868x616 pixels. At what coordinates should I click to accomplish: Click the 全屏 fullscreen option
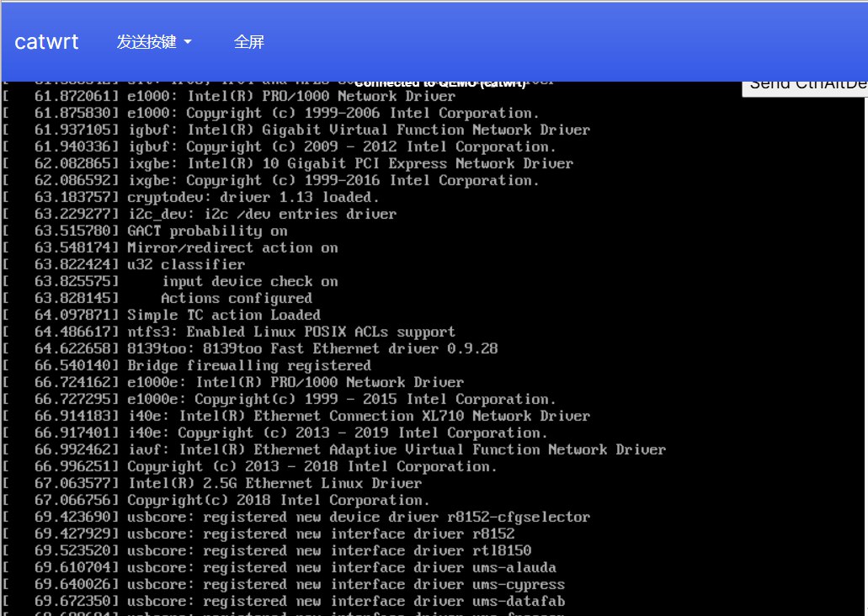(249, 42)
